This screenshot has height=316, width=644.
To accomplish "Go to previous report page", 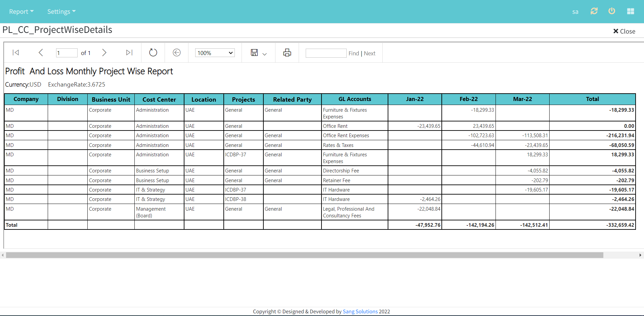I will click(x=41, y=53).
